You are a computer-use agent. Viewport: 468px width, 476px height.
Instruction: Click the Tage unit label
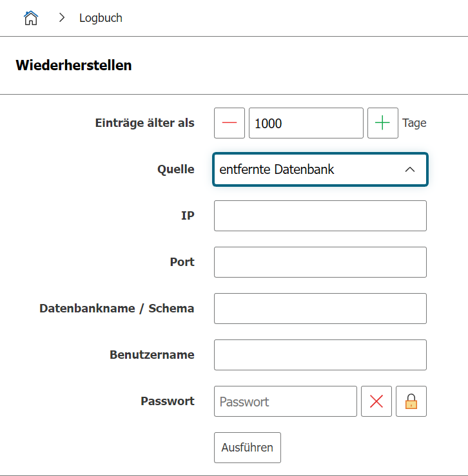(x=414, y=123)
